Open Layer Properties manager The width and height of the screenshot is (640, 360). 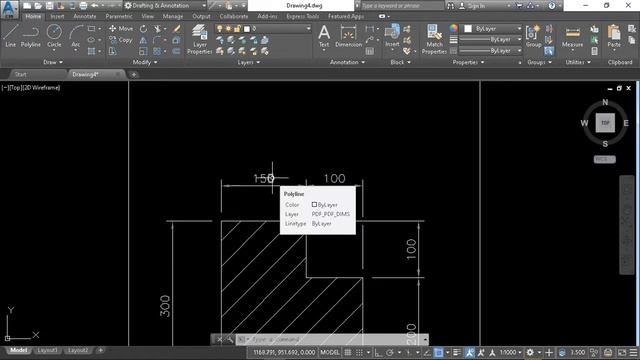click(200, 39)
